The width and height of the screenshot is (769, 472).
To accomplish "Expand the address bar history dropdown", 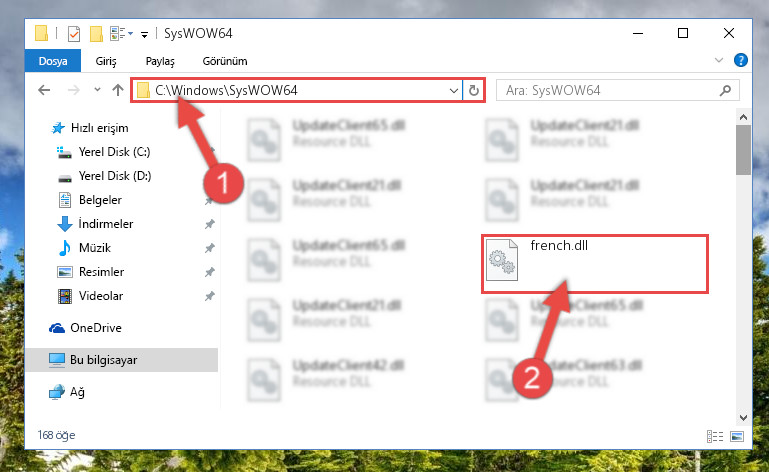I will click(x=454, y=90).
